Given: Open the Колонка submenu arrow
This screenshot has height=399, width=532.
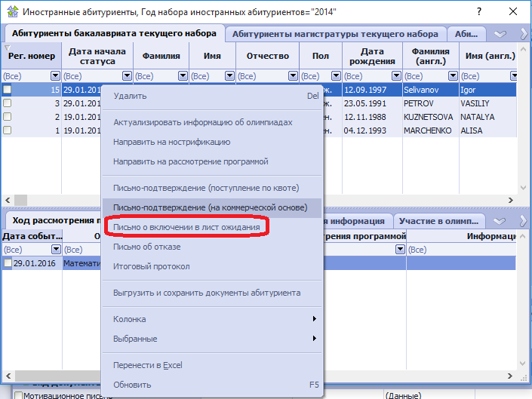Looking at the screenshot, I should pos(314,318).
